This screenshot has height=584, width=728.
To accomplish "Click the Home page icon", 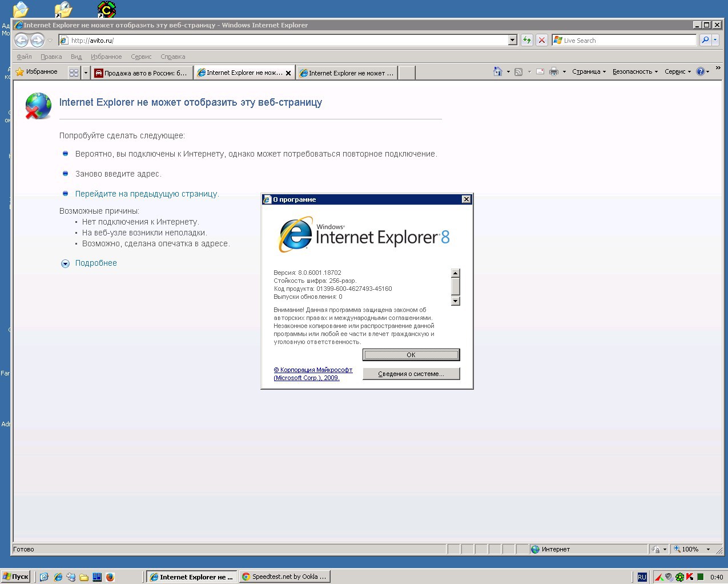I will (498, 71).
